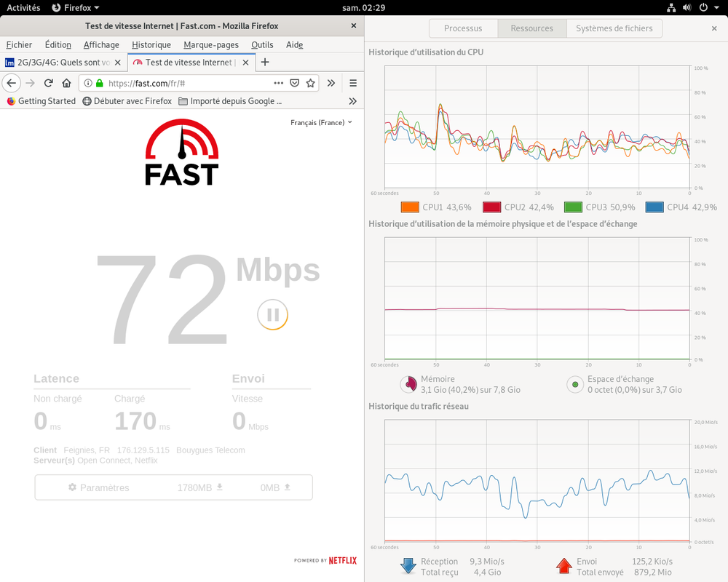Click the clock sam. 02:29
Screen dimensions: 728x582
(363, 7)
